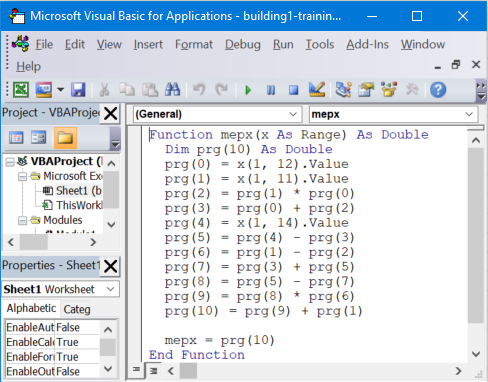488x382 pixels.
Task: Switch to the Alphabetic properties tab
Action: [x=31, y=308]
